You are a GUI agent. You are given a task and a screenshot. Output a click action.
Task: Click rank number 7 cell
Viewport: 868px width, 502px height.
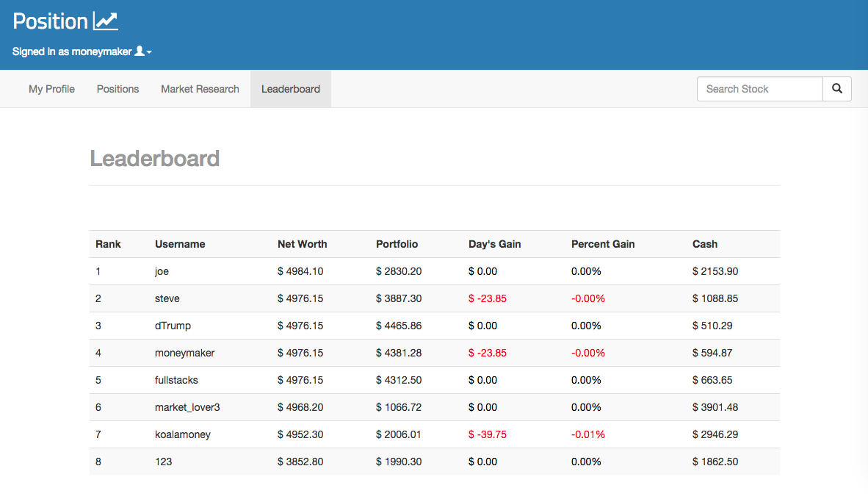point(98,434)
